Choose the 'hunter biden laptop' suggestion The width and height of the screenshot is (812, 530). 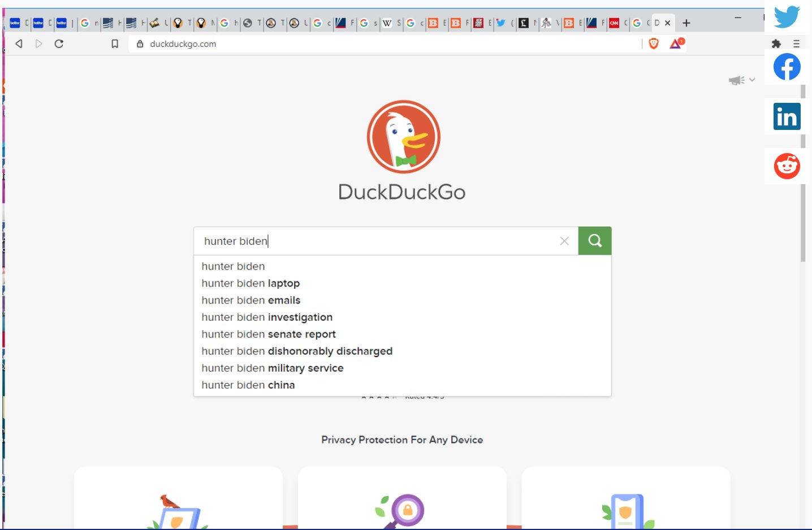(403, 283)
